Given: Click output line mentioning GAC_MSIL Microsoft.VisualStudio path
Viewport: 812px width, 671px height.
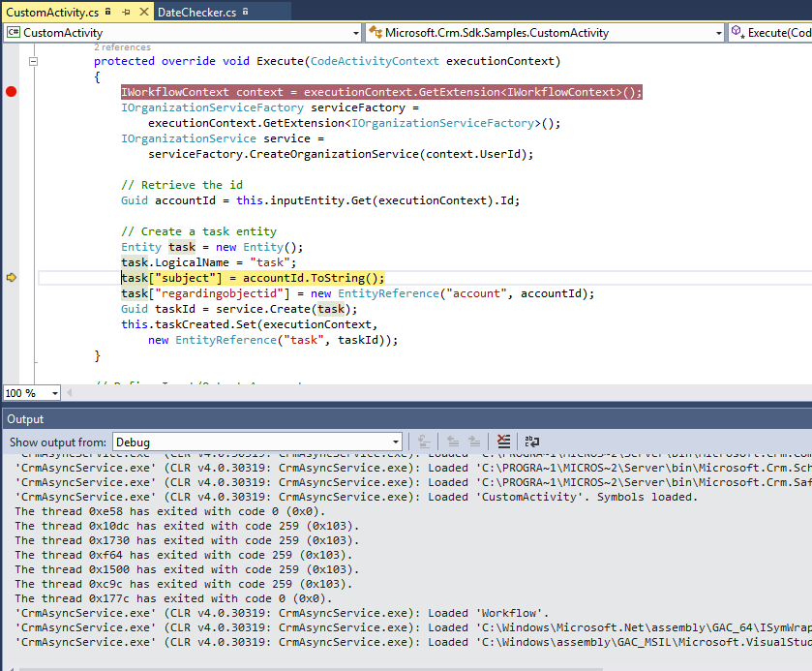Looking at the screenshot, I should (413, 642).
